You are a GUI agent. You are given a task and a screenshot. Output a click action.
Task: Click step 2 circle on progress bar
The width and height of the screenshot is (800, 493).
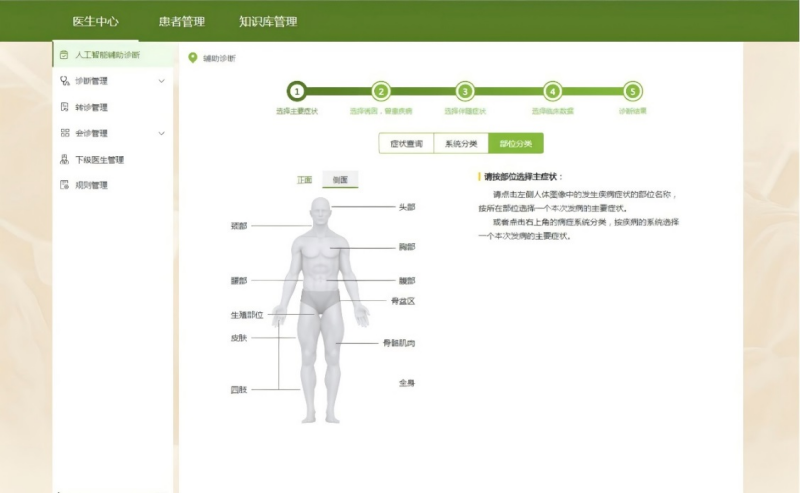[381, 92]
